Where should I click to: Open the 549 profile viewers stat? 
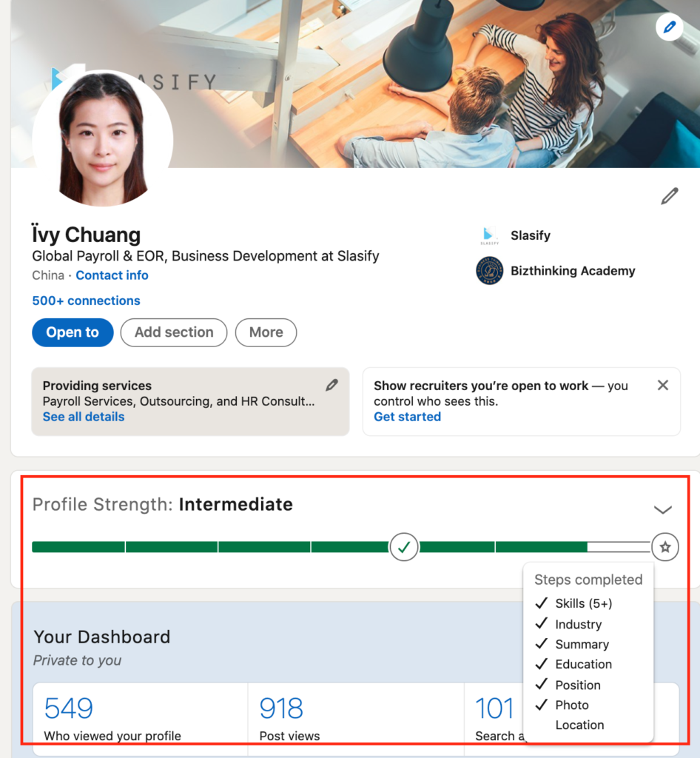69,708
